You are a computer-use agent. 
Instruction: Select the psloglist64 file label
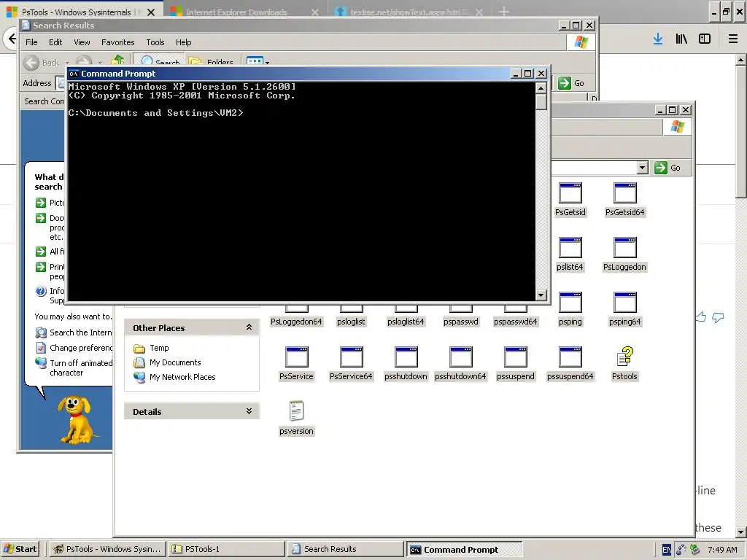click(x=406, y=322)
